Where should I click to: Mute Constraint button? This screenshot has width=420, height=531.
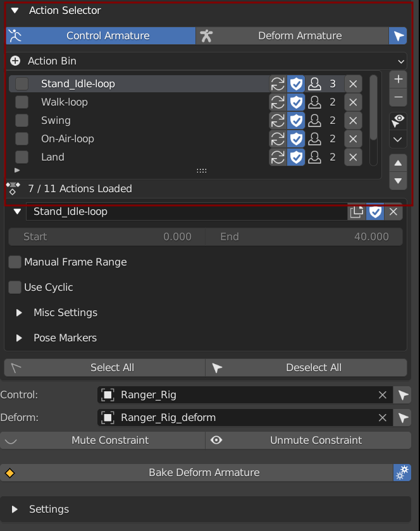pyautogui.click(x=102, y=440)
